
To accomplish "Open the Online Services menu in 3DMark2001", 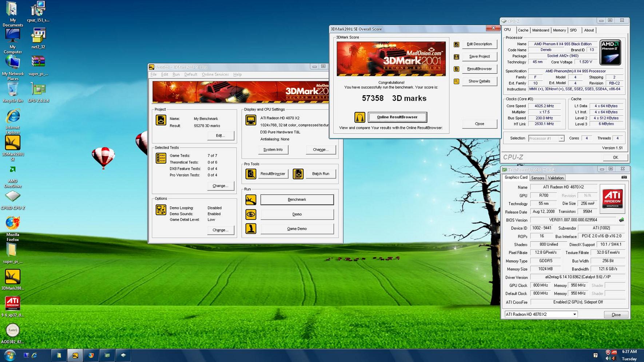I will (215, 75).
